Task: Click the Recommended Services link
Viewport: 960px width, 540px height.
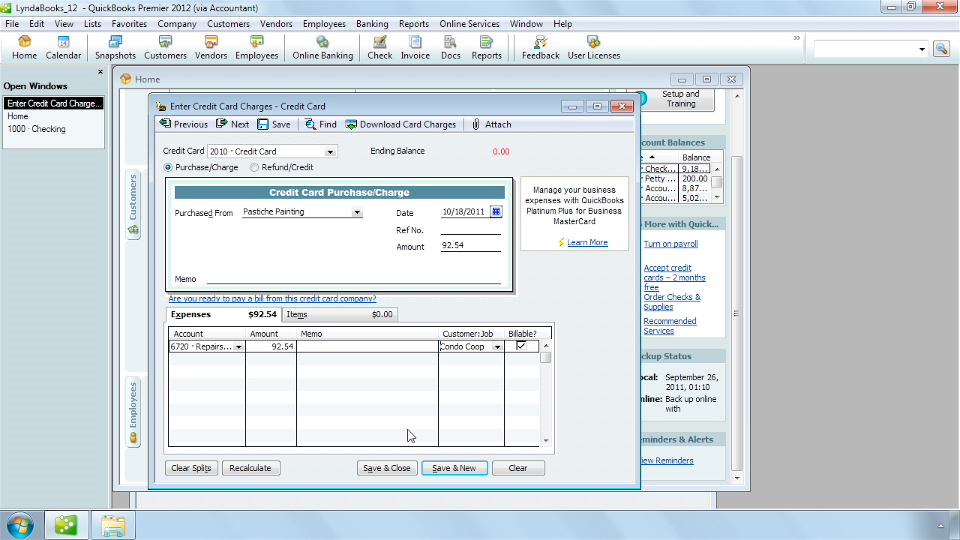Action: [x=670, y=326]
